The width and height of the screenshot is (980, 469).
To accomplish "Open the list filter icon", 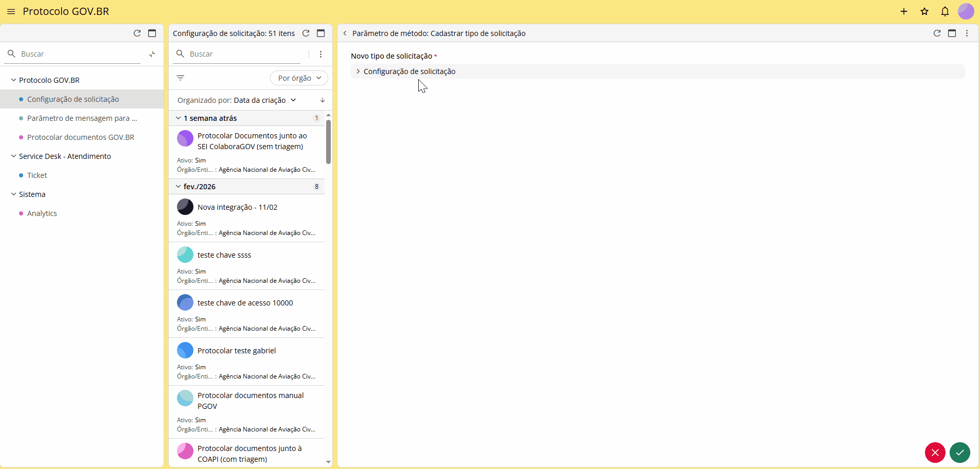I will (181, 78).
